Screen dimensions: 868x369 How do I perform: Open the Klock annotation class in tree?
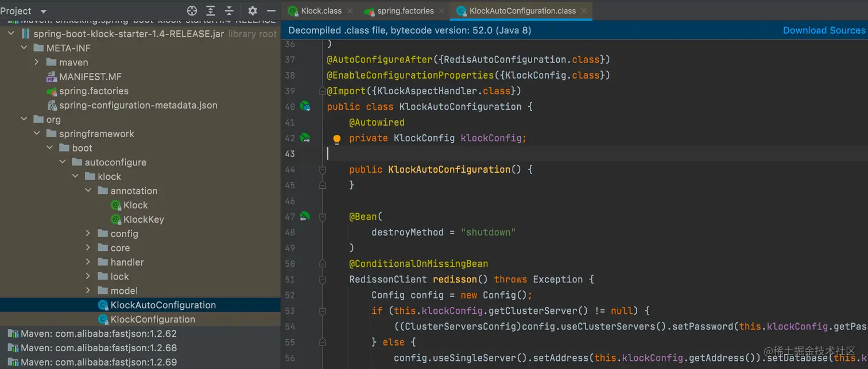(x=135, y=205)
